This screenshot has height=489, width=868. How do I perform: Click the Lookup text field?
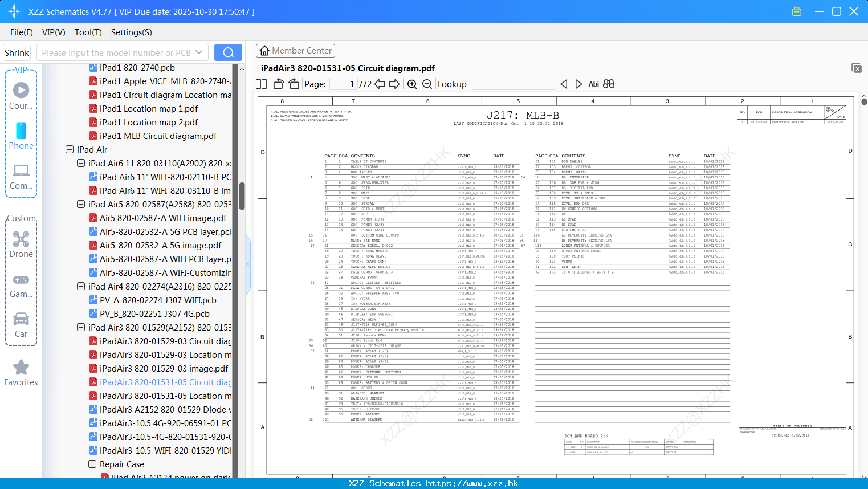coord(514,84)
